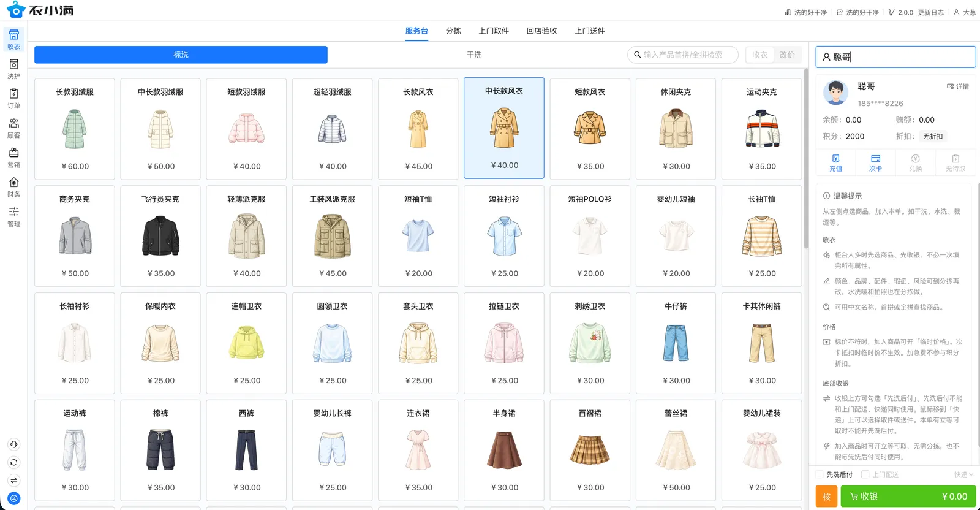Click the 大葱 user in top bar
The image size is (980, 510).
click(965, 12)
